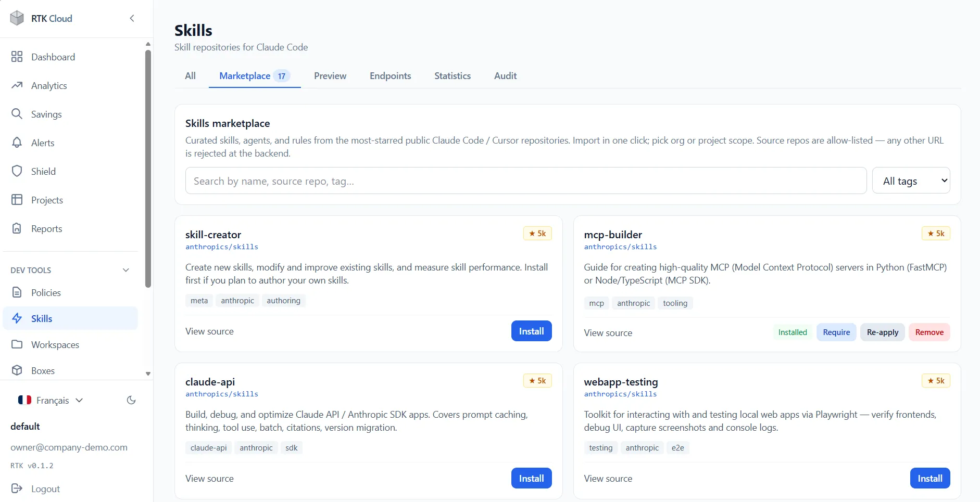Click the claude-api tag chip
Viewport: 980px width, 502px height.
(209, 448)
